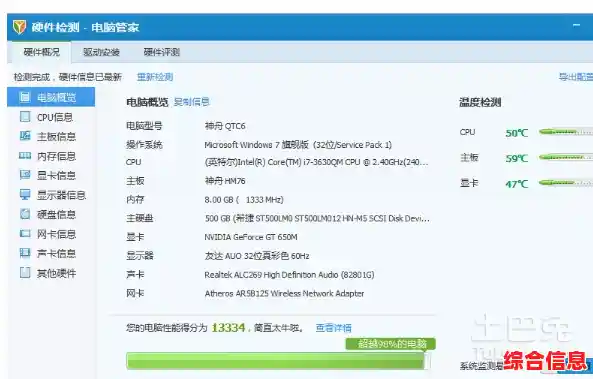Open CPU信息 icon in sidebar
593x379 pixels.
pyautogui.click(x=25, y=116)
